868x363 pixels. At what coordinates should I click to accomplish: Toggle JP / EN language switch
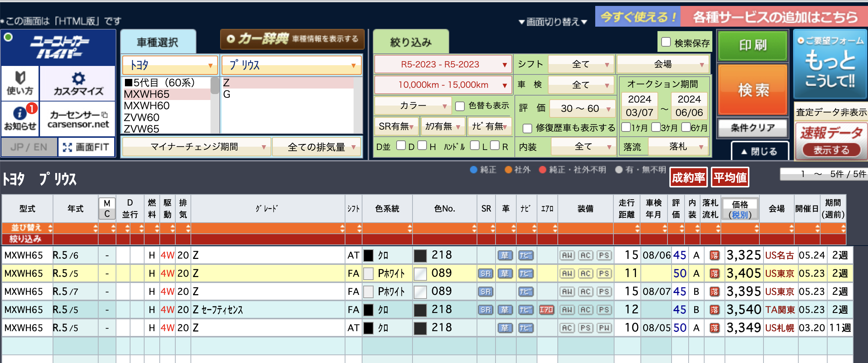coord(29,147)
